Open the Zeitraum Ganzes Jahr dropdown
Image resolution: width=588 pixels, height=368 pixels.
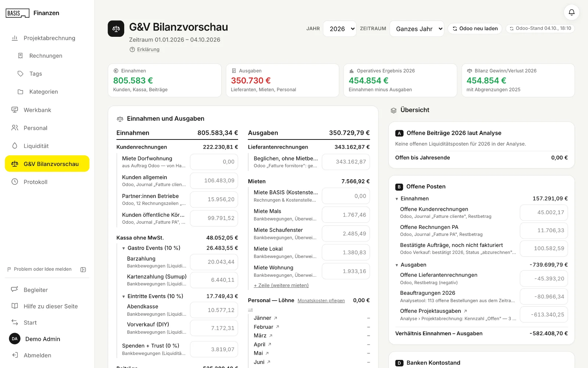[417, 29]
